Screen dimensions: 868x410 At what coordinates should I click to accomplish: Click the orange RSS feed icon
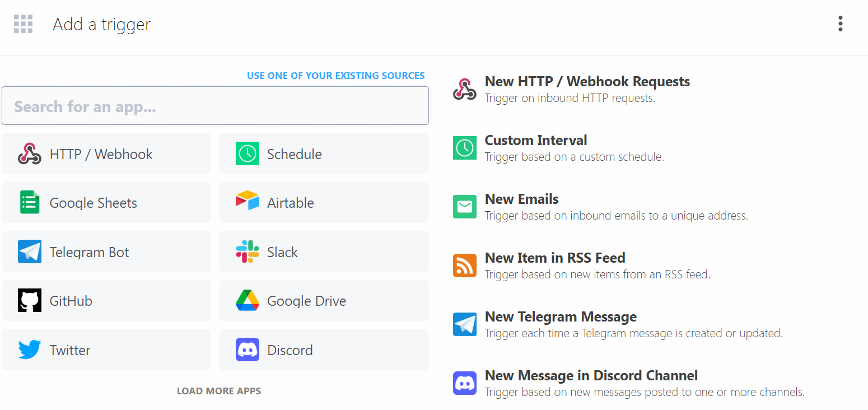[x=465, y=265]
